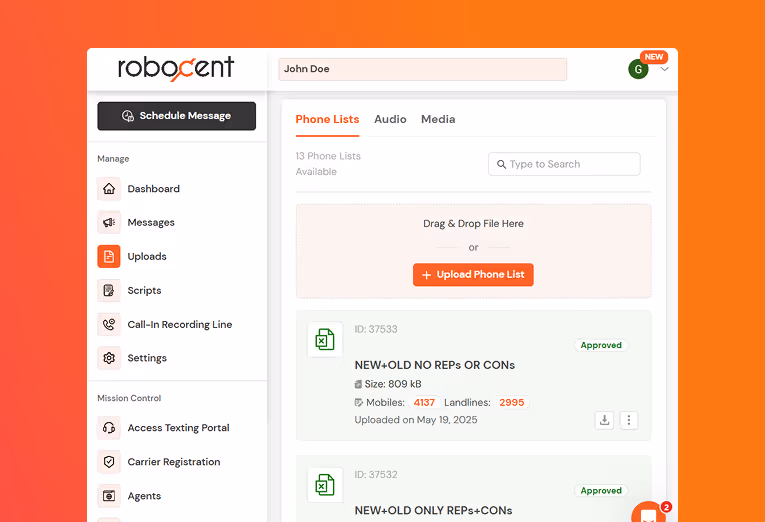The height and width of the screenshot is (522, 765).
Task: Click Drag & Drop File Here text
Action: [473, 223]
